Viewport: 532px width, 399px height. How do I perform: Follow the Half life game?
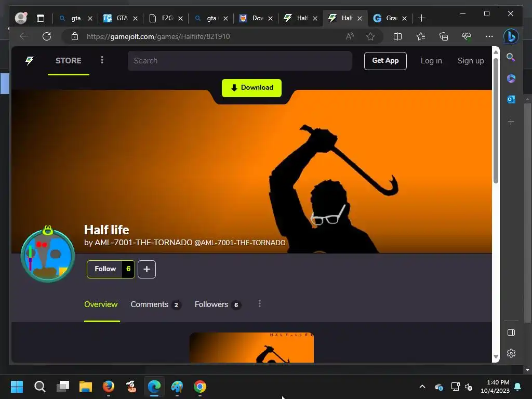point(105,269)
